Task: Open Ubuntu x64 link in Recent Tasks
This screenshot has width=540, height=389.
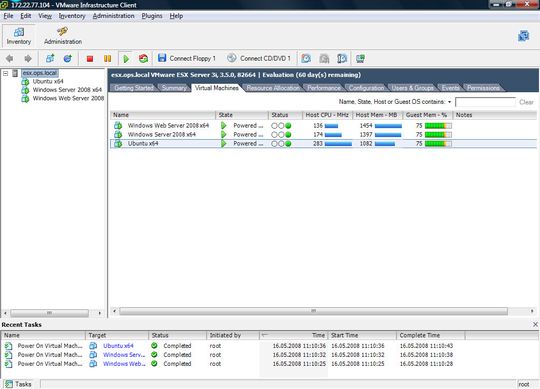Action: pyautogui.click(x=118, y=346)
